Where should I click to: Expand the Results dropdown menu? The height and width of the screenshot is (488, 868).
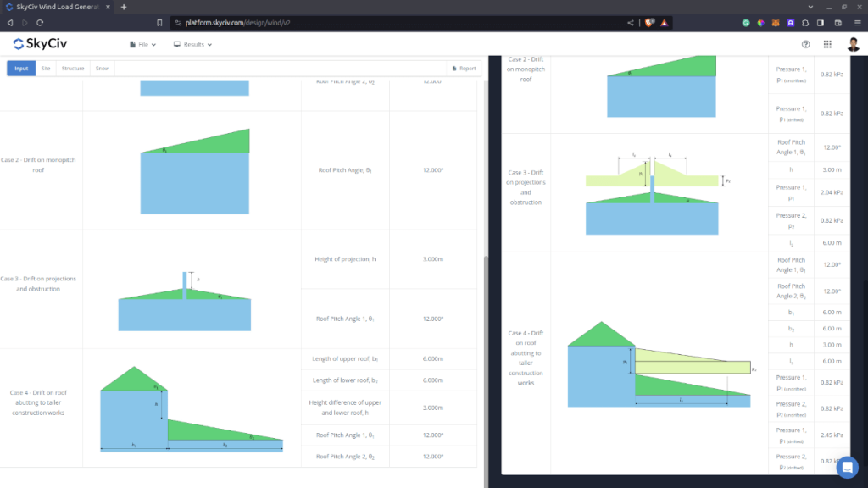click(x=192, y=44)
